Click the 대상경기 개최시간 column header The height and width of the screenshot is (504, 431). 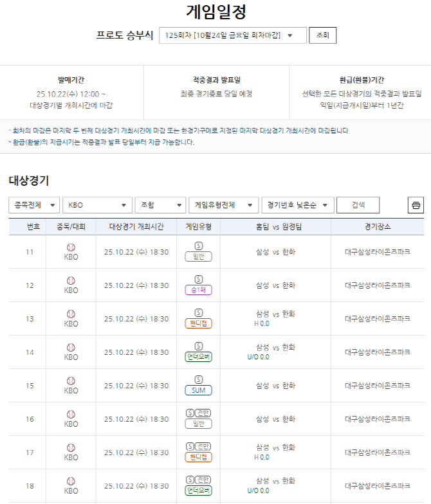click(136, 227)
